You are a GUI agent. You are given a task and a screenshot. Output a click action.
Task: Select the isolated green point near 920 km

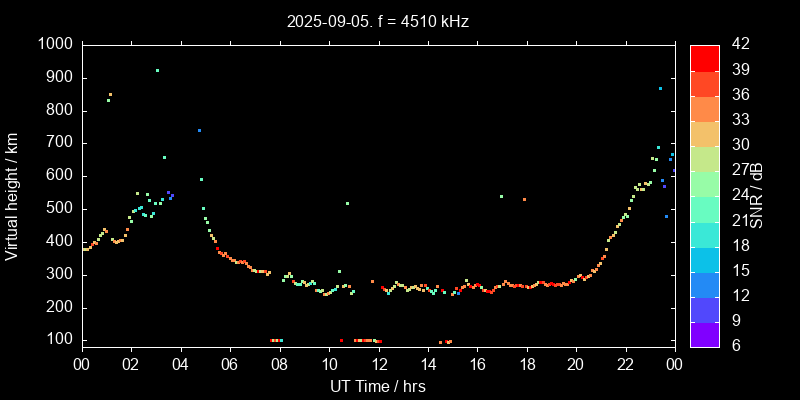tap(157, 71)
